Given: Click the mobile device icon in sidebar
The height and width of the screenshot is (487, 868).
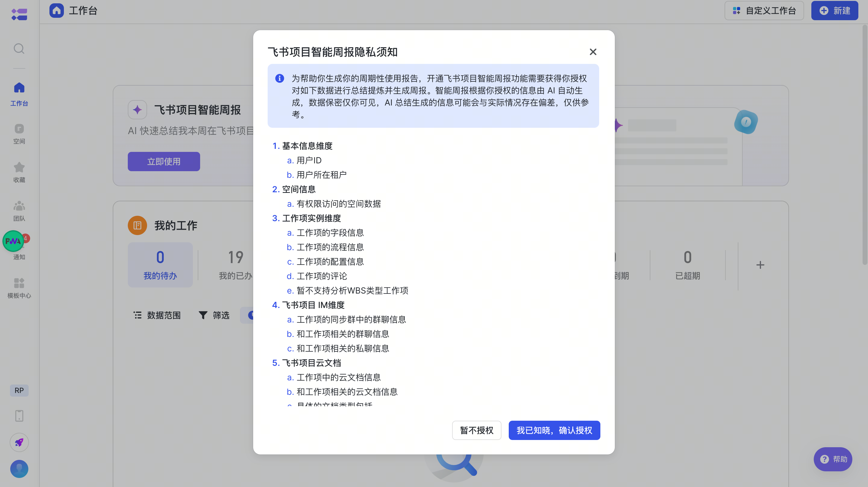Looking at the screenshot, I should 19,416.
